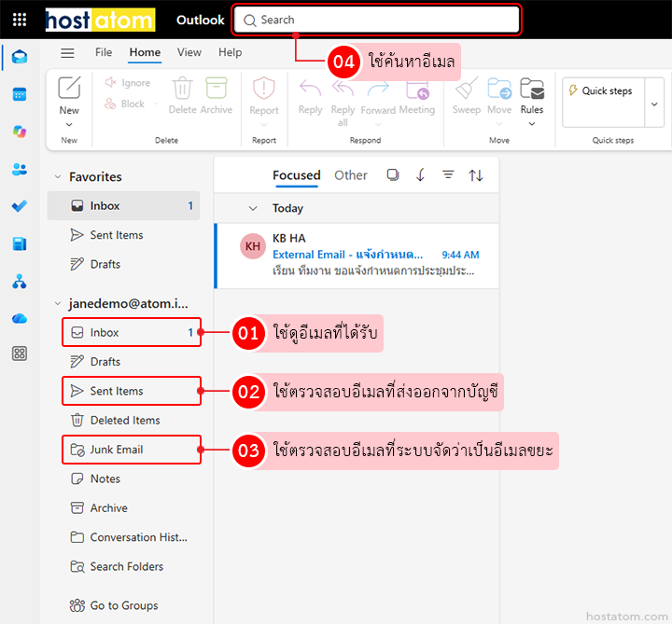The image size is (672, 624).
Task: Click Forward in the ribbon
Action: pos(378,98)
